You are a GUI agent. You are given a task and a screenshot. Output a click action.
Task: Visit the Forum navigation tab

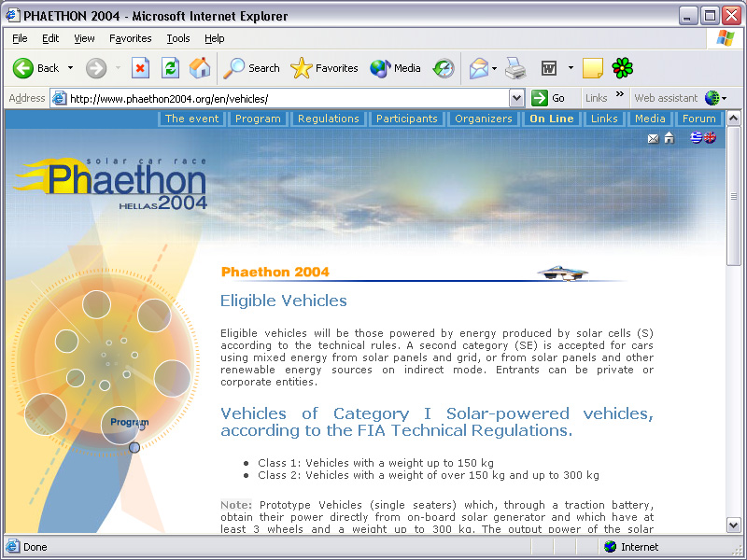tap(698, 119)
